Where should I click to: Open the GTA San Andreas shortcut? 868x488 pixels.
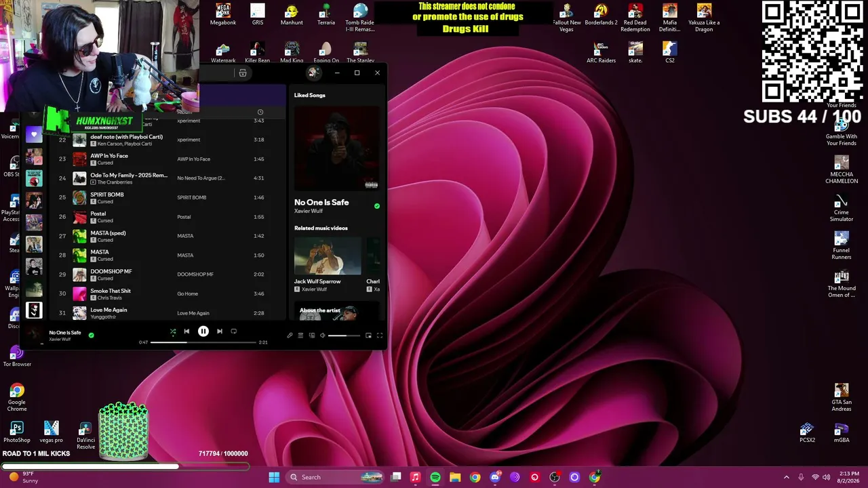(841, 397)
